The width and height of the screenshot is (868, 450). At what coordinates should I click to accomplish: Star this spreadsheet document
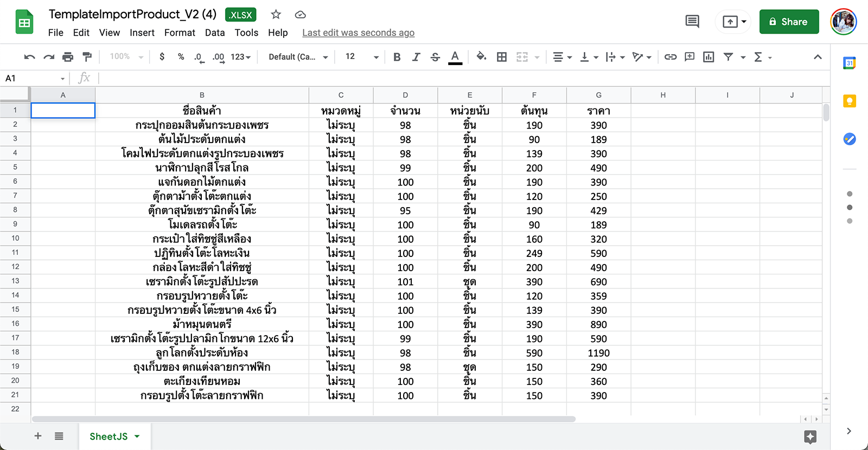click(x=276, y=15)
